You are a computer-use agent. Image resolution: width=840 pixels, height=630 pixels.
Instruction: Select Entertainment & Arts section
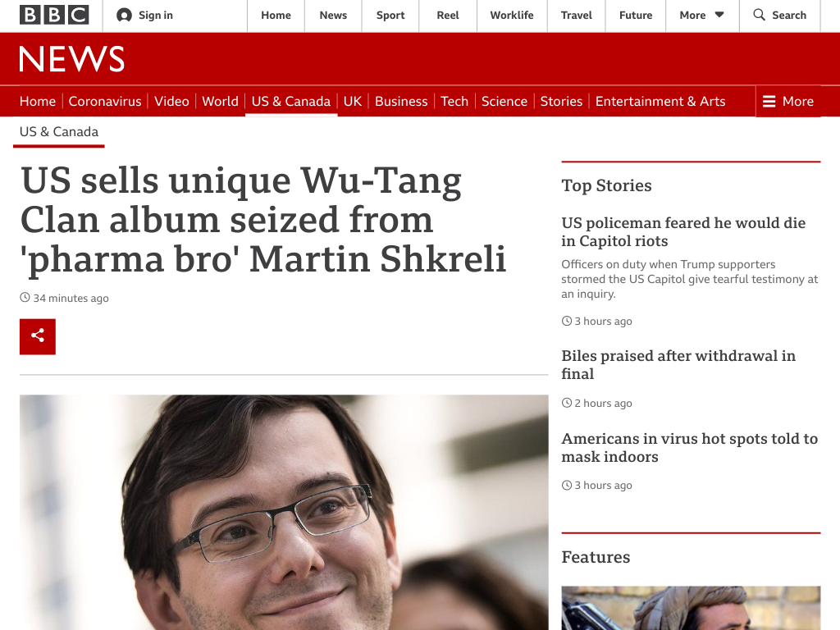click(x=660, y=101)
